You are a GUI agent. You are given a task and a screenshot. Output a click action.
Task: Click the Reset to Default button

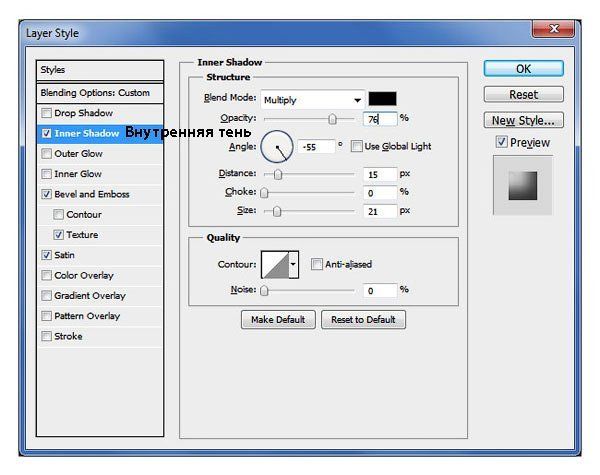[x=363, y=319]
